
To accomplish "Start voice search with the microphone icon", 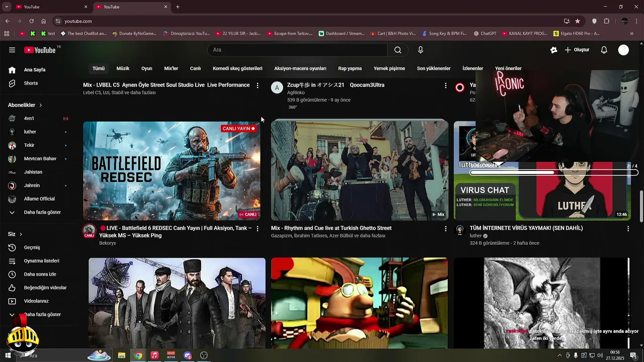I will pos(421,50).
